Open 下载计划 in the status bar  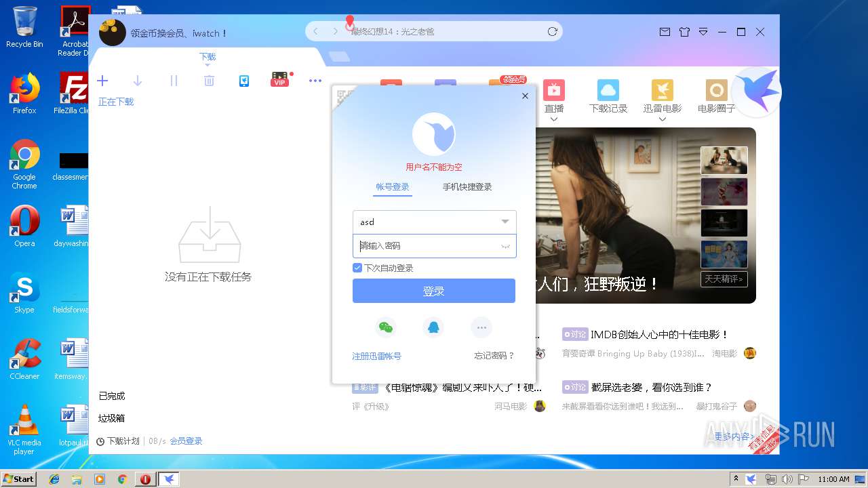(118, 441)
